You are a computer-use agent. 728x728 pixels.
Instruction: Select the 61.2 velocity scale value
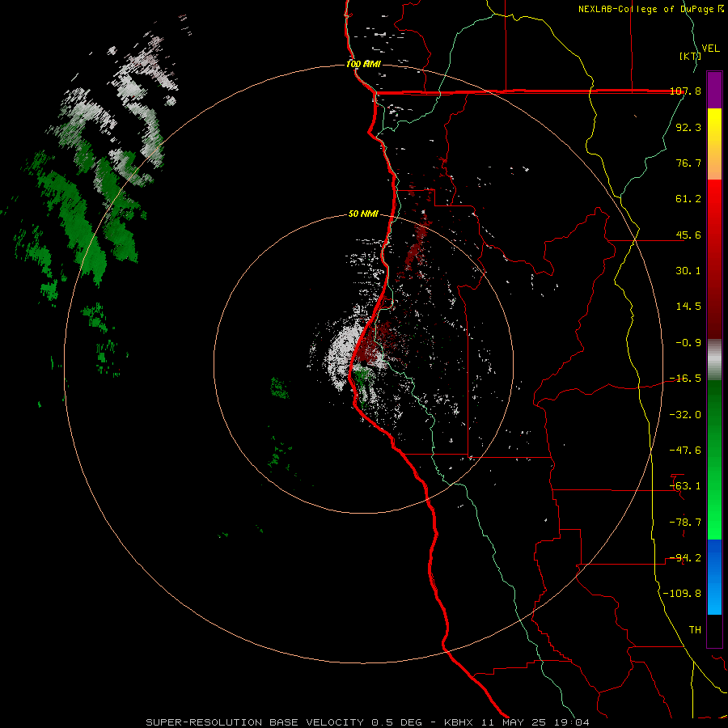click(688, 199)
